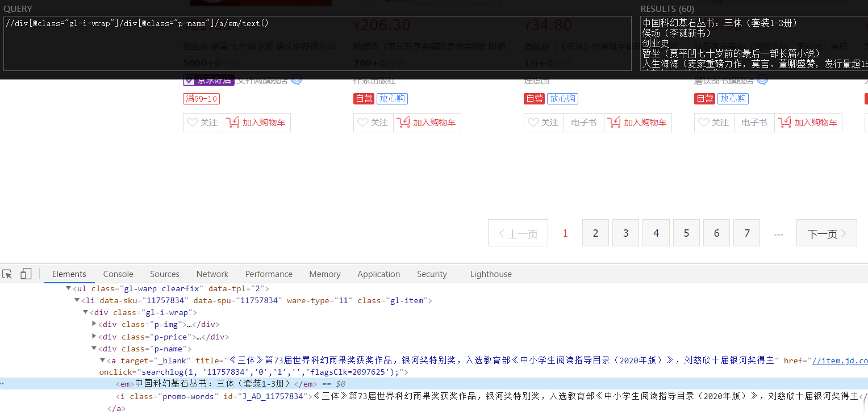Open 电子书 on the ¥34.80 逍遥游 card

pos(584,123)
